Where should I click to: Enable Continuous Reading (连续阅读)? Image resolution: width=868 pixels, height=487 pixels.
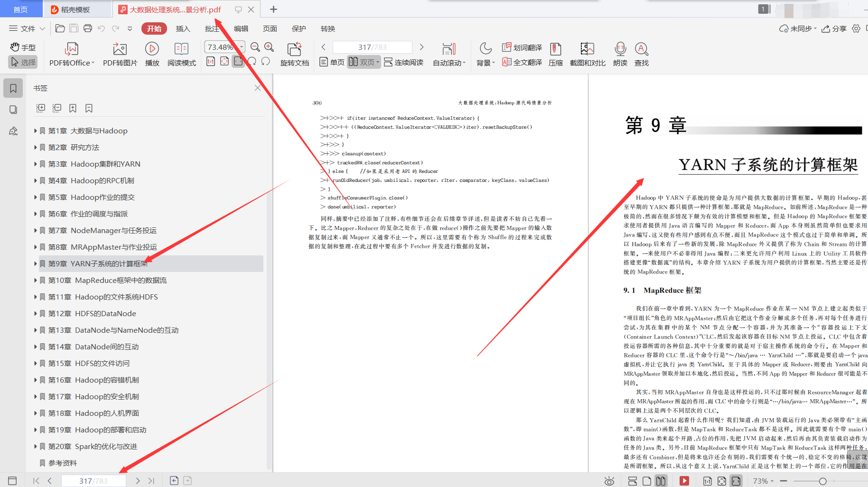(x=403, y=62)
